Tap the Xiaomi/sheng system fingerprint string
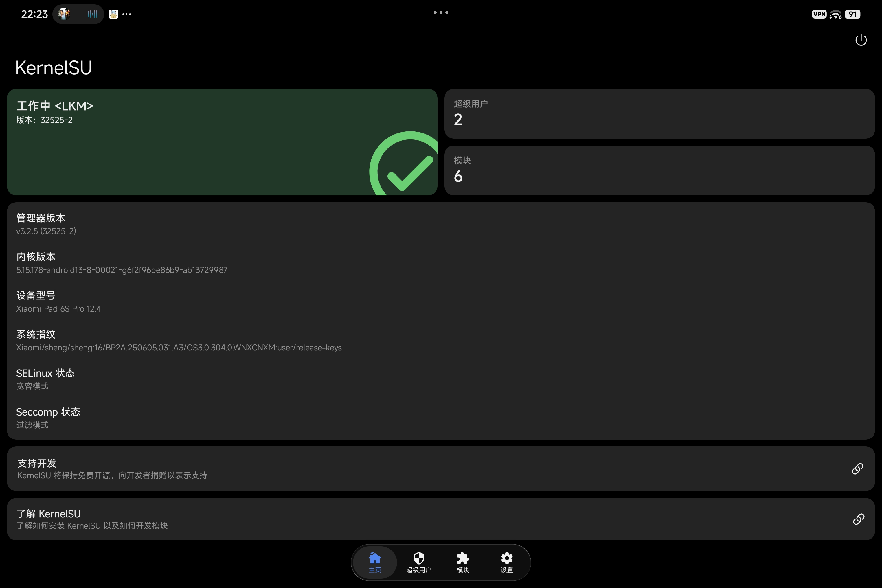882x588 pixels. [x=179, y=348]
